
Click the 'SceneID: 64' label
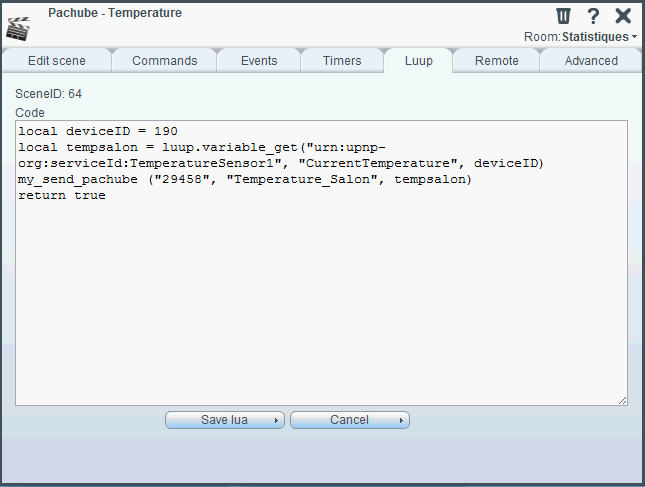coord(49,94)
